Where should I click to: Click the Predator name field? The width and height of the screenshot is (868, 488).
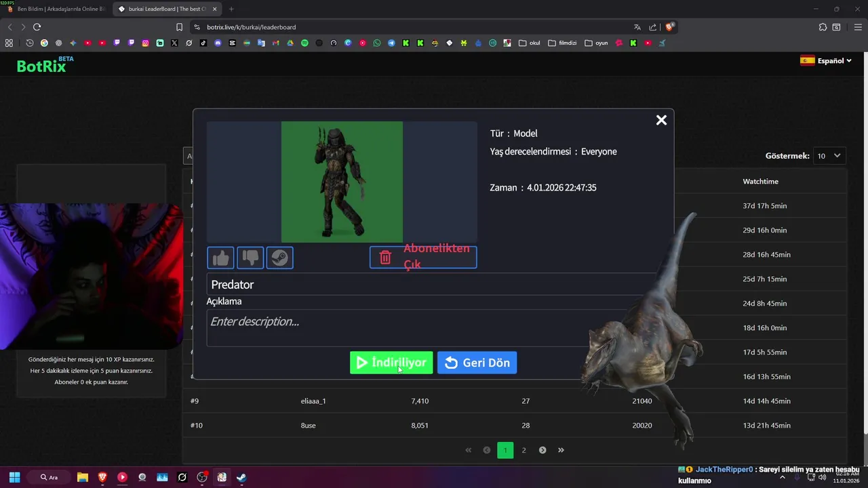click(434, 284)
